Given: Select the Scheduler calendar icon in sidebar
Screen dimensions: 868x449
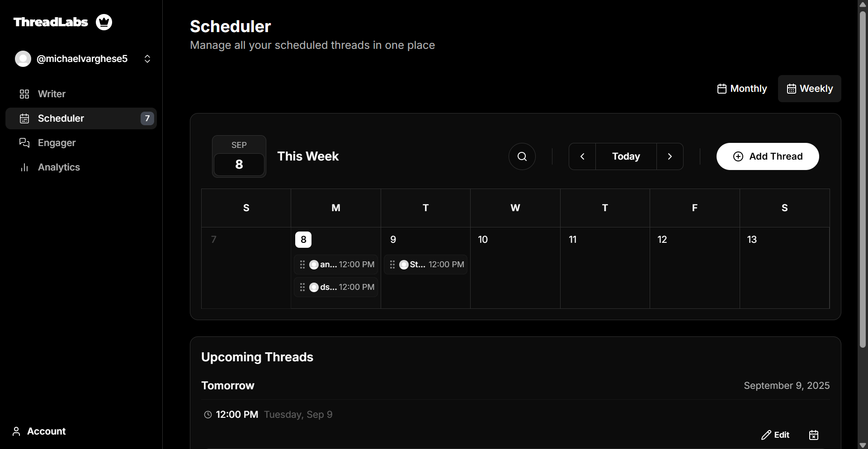Looking at the screenshot, I should click(24, 118).
